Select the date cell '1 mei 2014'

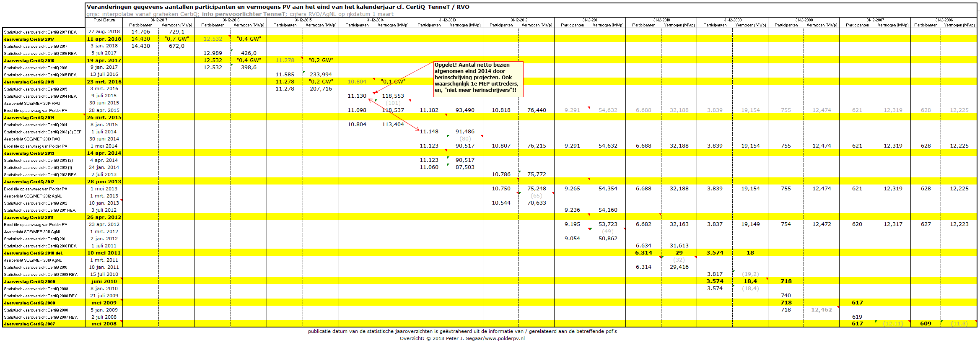point(104,146)
